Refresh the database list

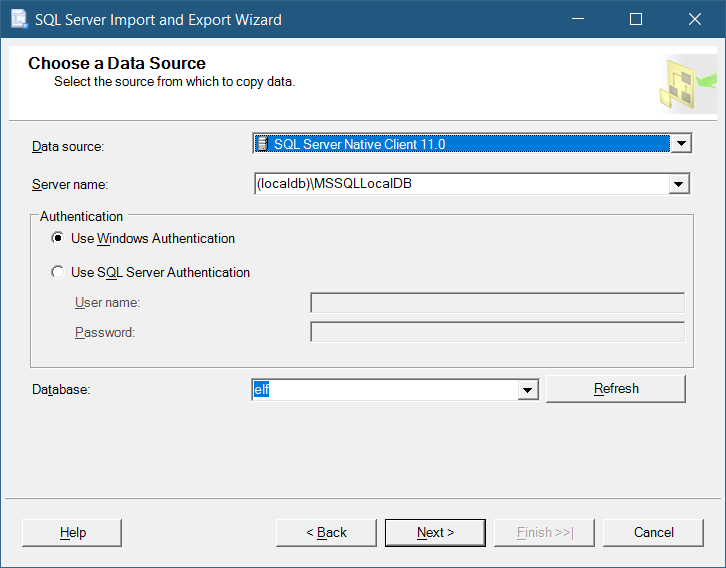[616, 388]
